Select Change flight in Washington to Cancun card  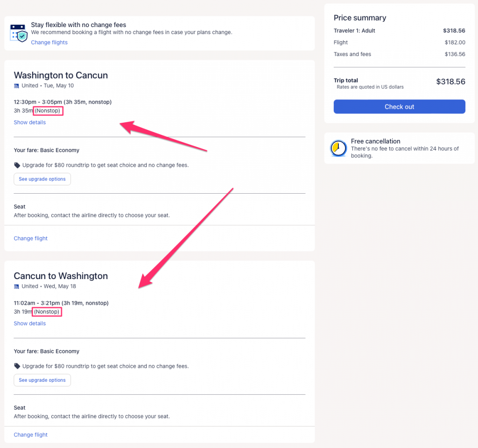tap(31, 238)
